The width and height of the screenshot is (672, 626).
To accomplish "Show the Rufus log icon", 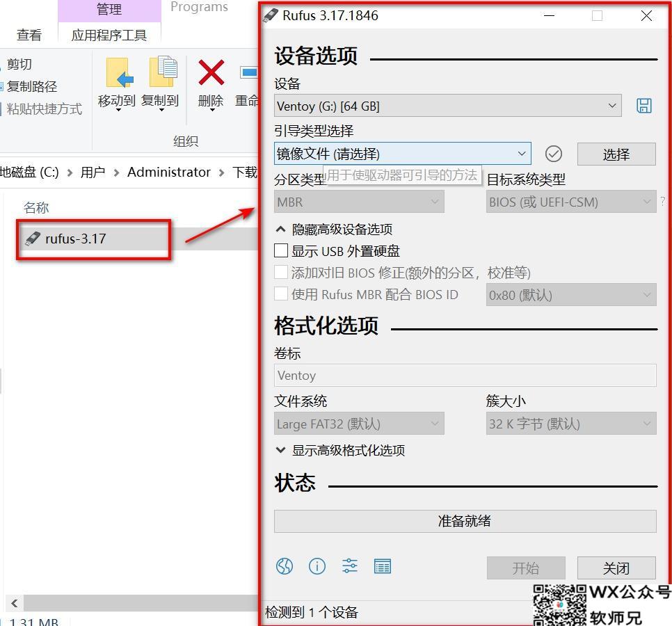I will click(383, 566).
